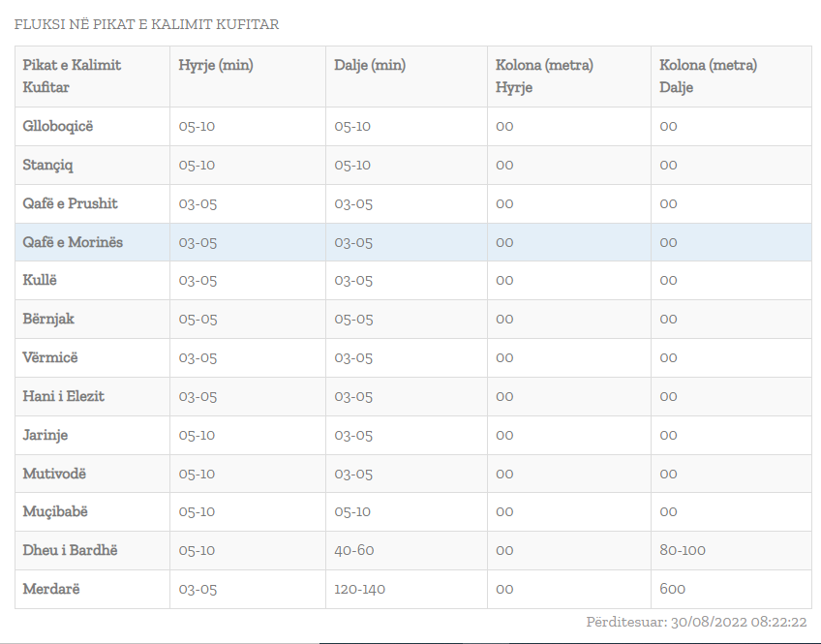
Task: Click the Dalje (min) column header
Action: [370, 66]
